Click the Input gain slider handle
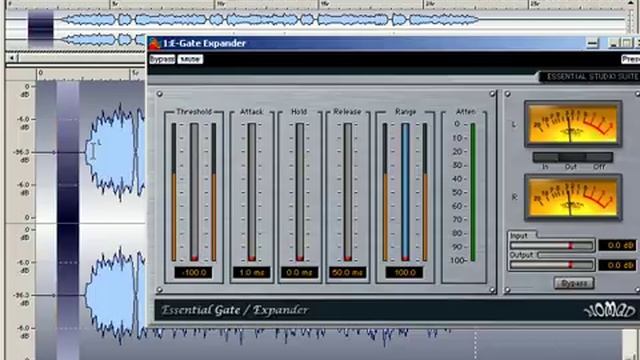Viewport: 640px width, 360px height. click(x=570, y=245)
